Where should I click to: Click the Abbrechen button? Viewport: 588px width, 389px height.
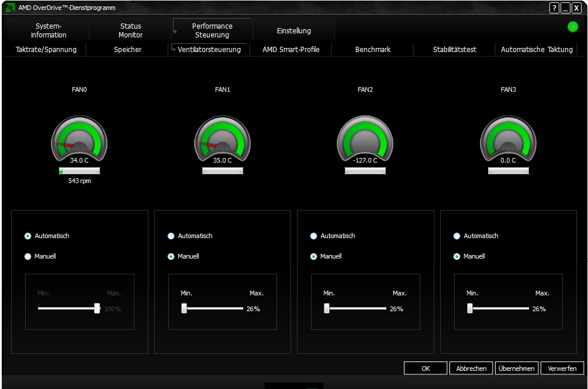pos(471,369)
